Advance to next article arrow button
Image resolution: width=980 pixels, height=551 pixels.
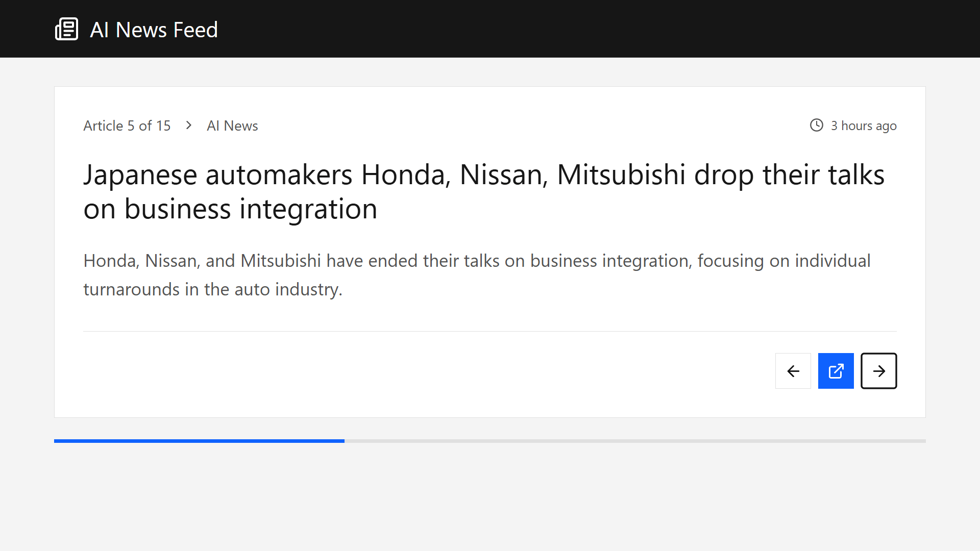tap(879, 371)
